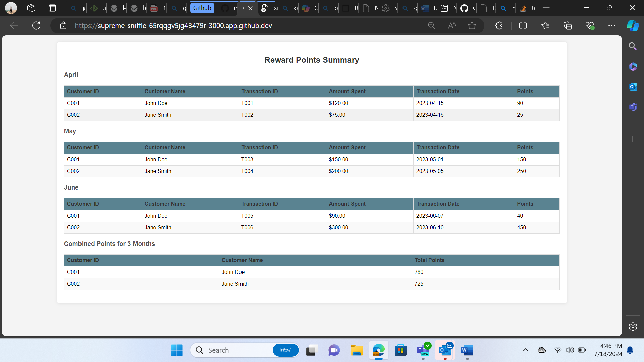Check Browser essentials health icon

click(x=590, y=25)
